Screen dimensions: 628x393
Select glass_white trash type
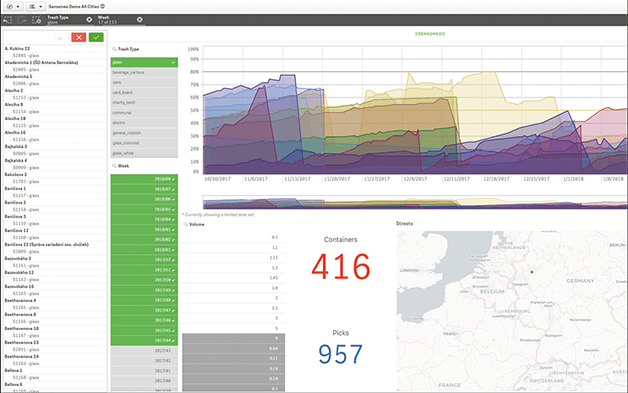click(x=144, y=153)
